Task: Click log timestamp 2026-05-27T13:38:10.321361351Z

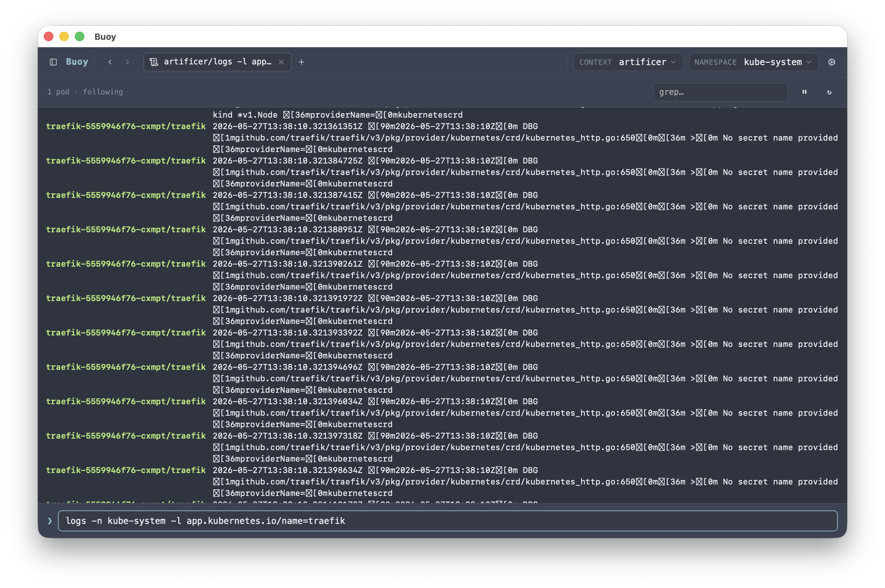Action: pos(288,126)
